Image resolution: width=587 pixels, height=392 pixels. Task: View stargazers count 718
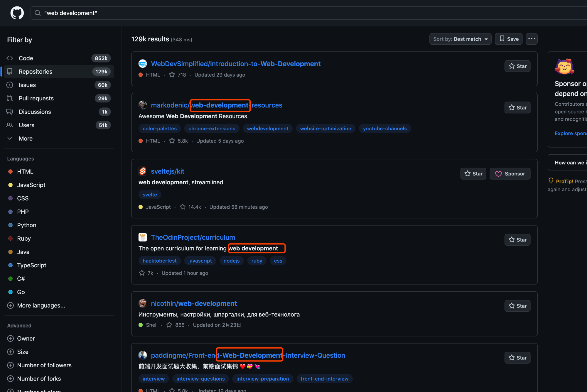click(178, 75)
